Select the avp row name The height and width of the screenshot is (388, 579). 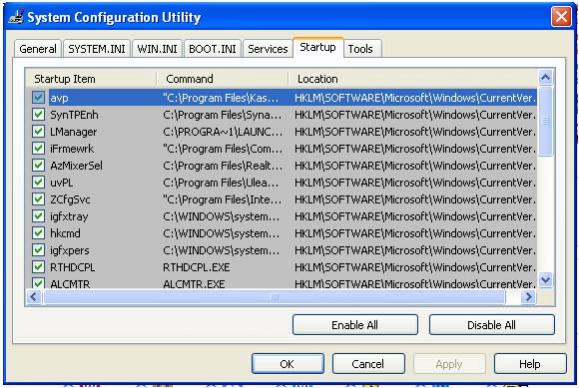click(59, 98)
